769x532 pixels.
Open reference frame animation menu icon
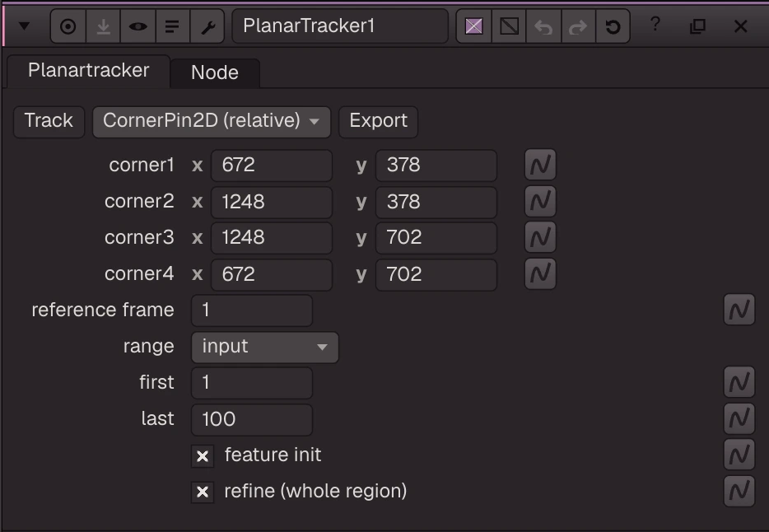[x=739, y=310]
